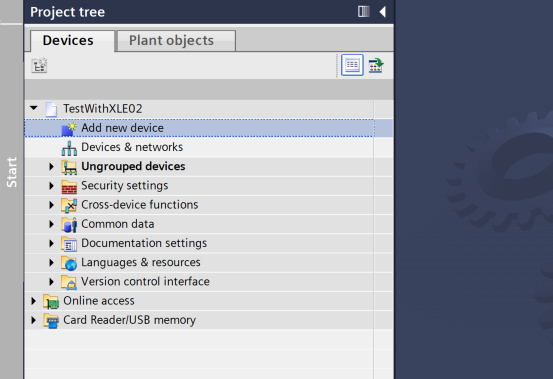The width and height of the screenshot is (553, 379).
Task: Toggle the details view button in toolbar
Action: point(352,65)
